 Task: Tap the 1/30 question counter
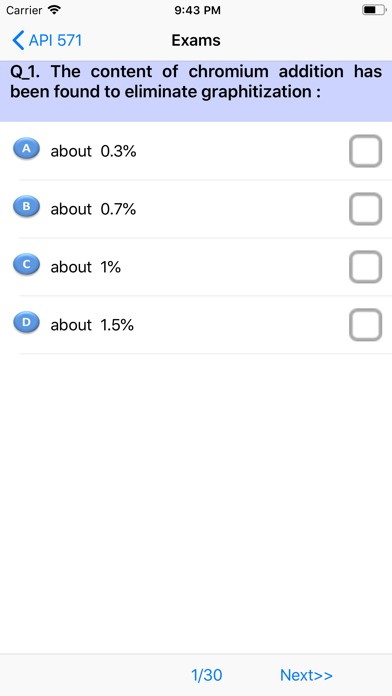tap(206, 675)
